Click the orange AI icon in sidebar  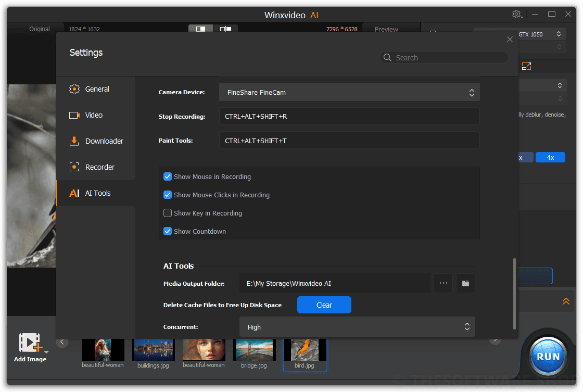pos(74,193)
